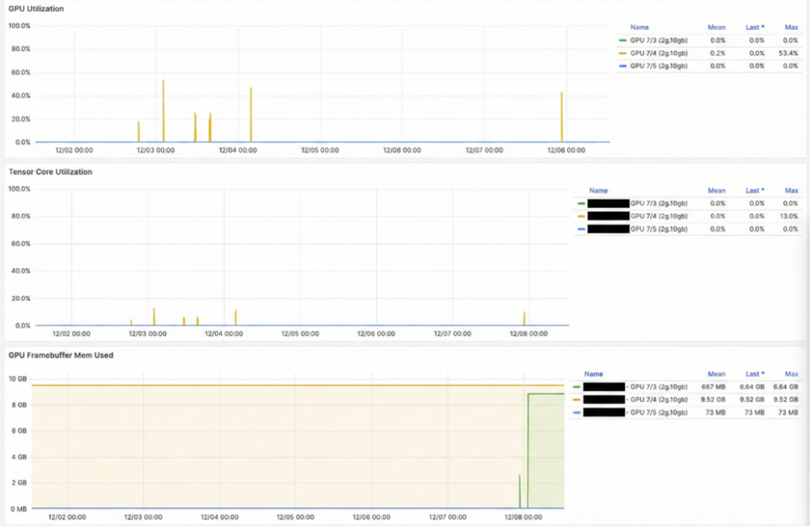Toggle visibility of GPU 7/5 (2g.10gb) in Framebuffer legend
The image size is (812, 529).
coord(658,412)
